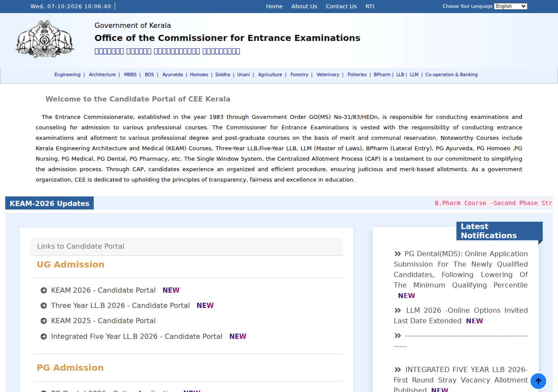Select the MBBS course link

[x=130, y=75]
